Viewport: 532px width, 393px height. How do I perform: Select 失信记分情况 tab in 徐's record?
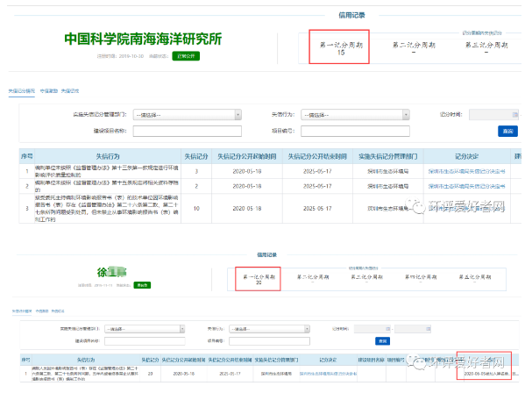[x=22, y=311]
